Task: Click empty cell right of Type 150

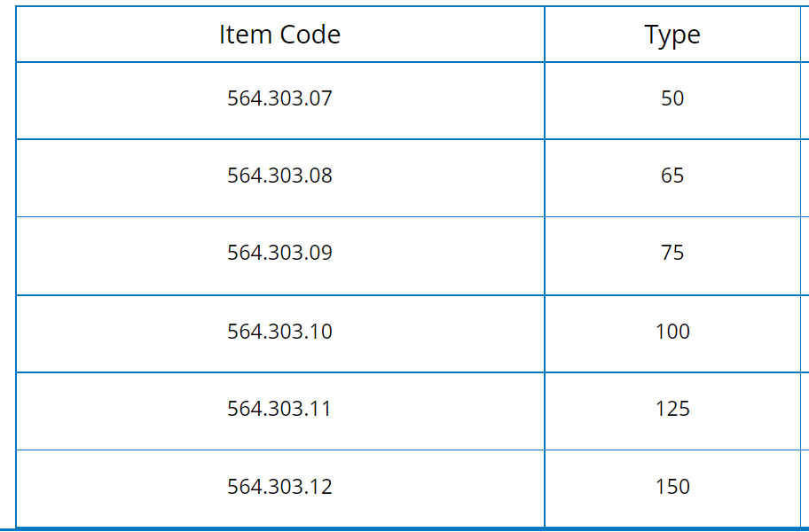Action: click(805, 489)
